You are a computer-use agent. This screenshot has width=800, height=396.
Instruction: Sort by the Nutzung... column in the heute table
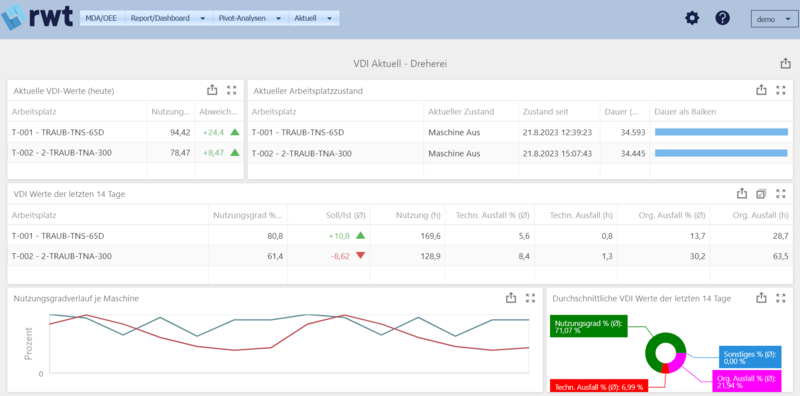[170, 111]
